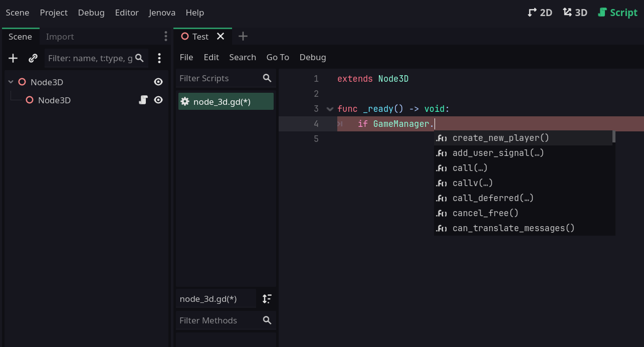Instantiate a child scene using link icon
The width and height of the screenshot is (644, 347).
point(33,58)
